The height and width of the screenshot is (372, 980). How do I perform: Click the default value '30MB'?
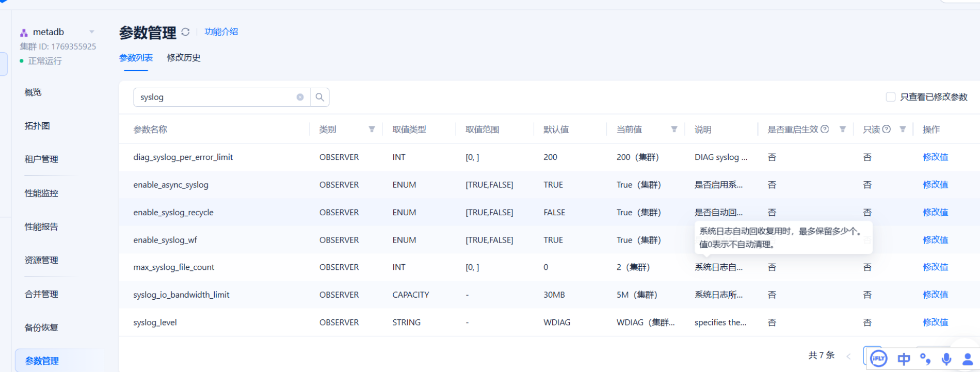(x=554, y=295)
